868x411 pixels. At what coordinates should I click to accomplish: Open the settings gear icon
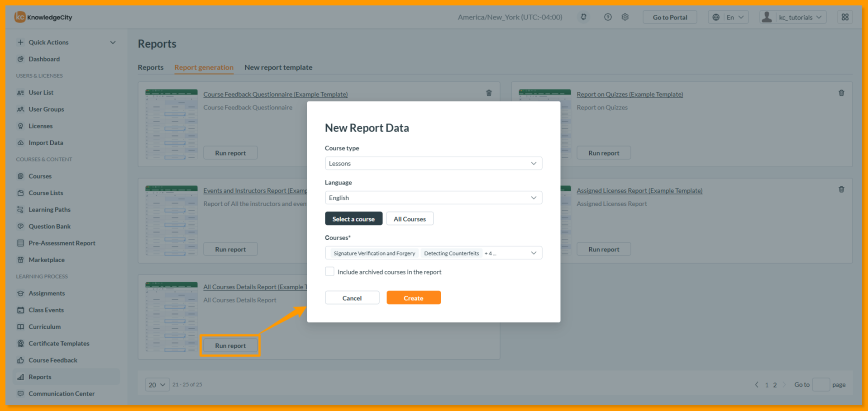click(625, 17)
